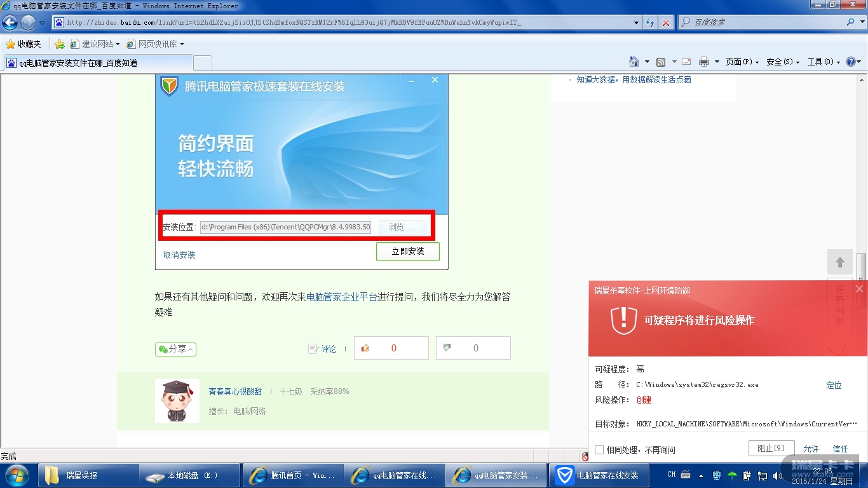
Task: Click the 评论 comment link
Action: click(x=322, y=348)
